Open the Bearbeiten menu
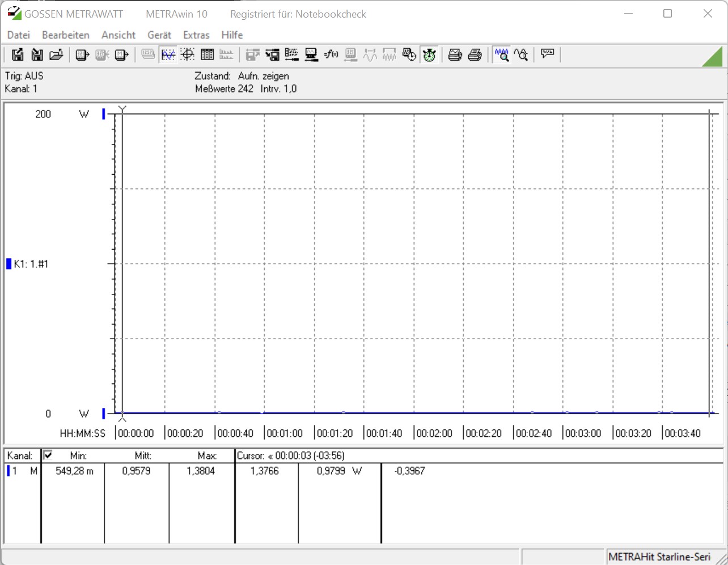 pyautogui.click(x=66, y=35)
